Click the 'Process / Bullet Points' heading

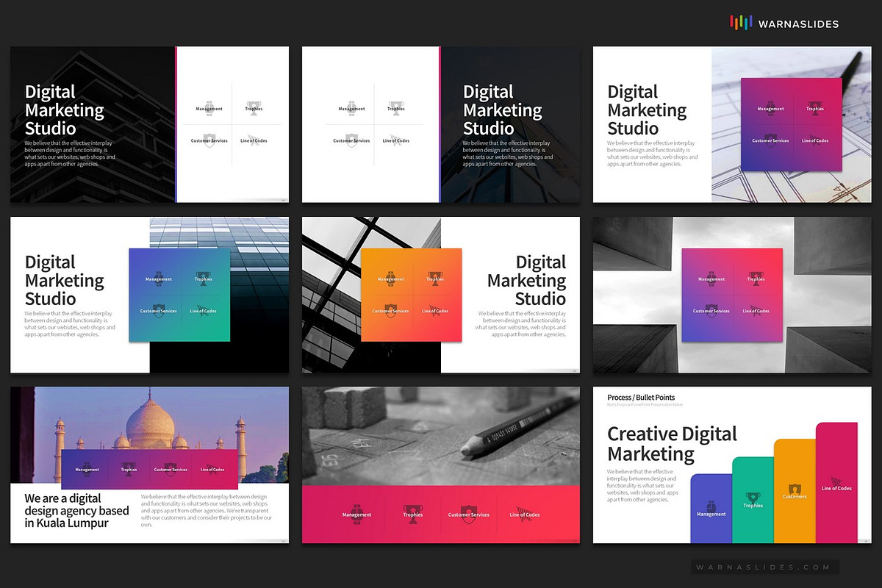pos(641,398)
